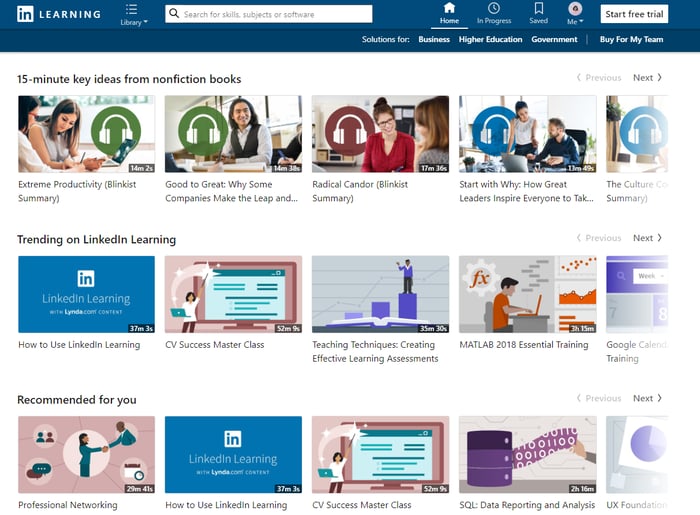
Task: Click the Start with Why course title
Action: click(x=526, y=191)
